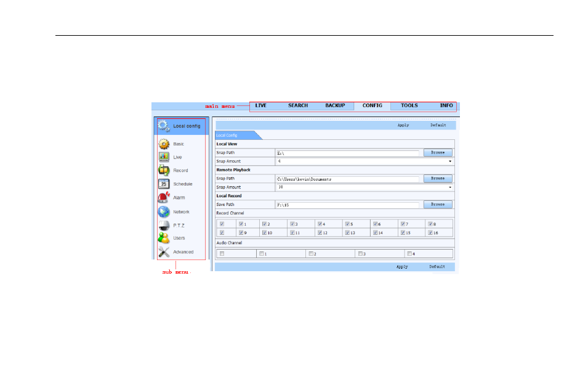
Task: Toggle select-all audio channel checkbox
Action: [222, 254]
